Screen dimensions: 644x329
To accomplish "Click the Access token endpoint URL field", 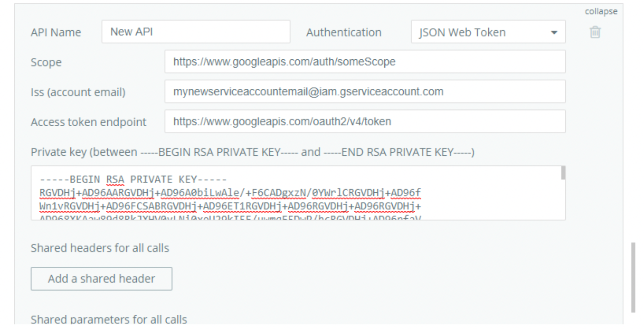I will pos(365,122).
